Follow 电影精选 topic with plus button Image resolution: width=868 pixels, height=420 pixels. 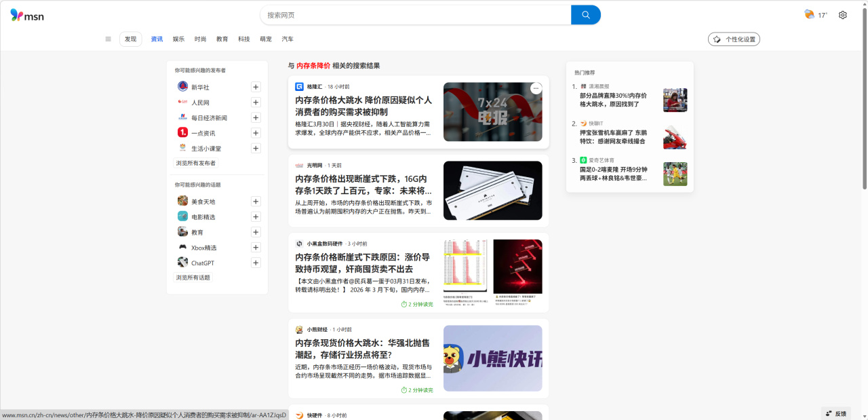click(256, 216)
